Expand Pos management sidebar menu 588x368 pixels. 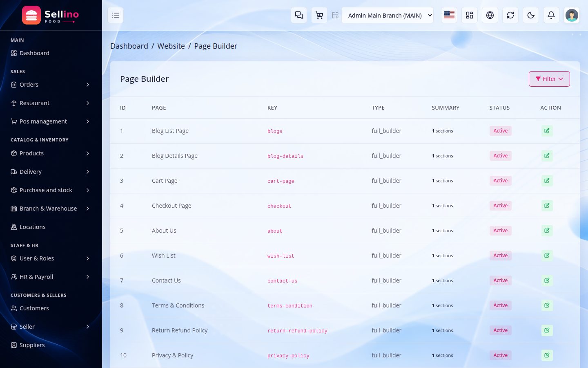coord(51,121)
